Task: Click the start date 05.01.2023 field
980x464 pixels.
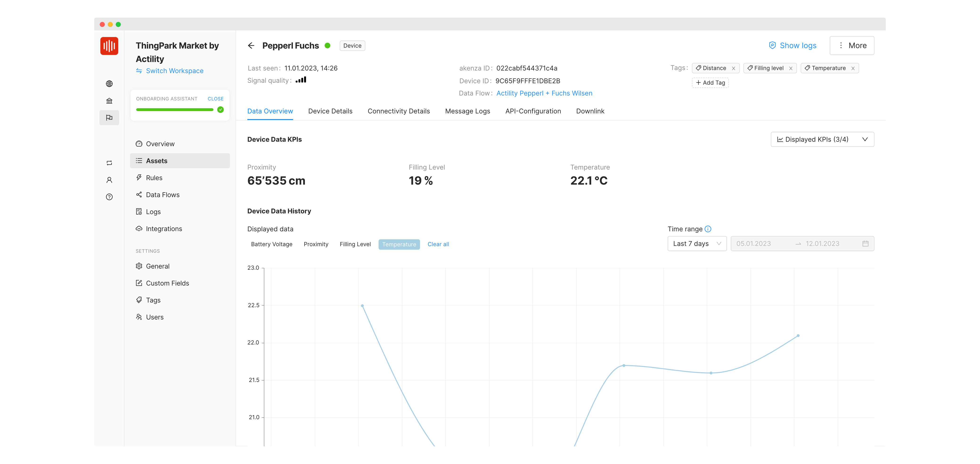Action: tap(753, 244)
